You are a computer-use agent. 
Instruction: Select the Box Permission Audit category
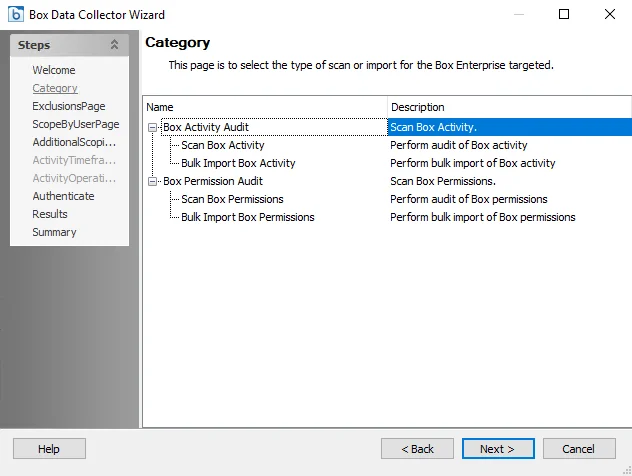(213, 181)
